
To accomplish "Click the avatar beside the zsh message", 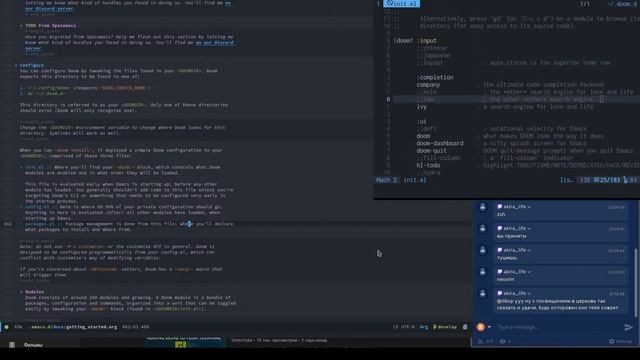I will (x=482, y=207).
